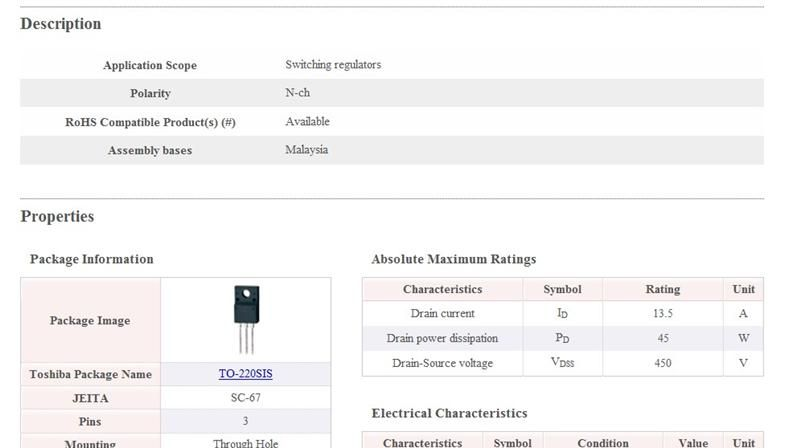Select the 'SC-67' JEITA value
Viewport: 800px width, 448px height.
(245, 397)
